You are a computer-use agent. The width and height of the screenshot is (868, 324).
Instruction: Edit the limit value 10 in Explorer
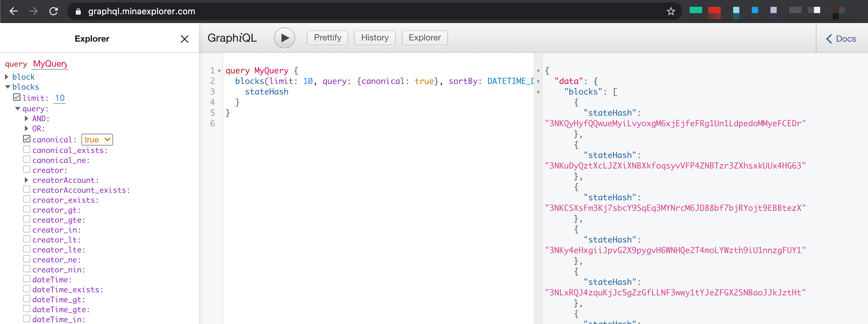click(x=60, y=98)
